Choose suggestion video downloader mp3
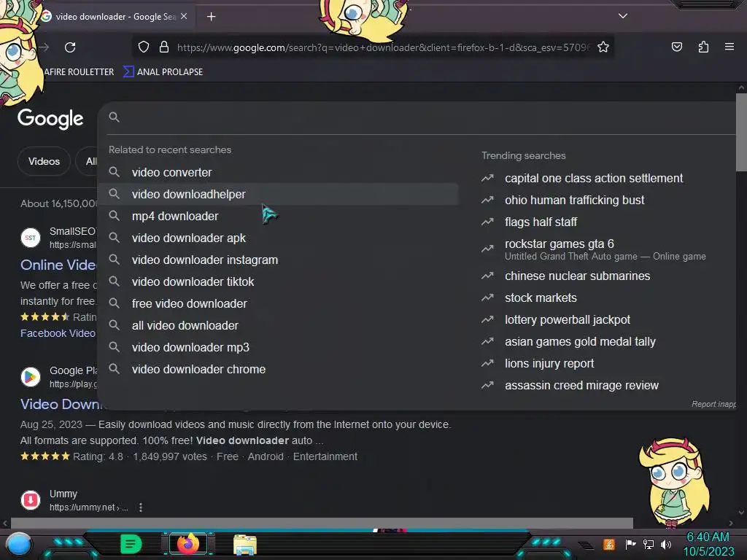Image resolution: width=747 pixels, height=560 pixels. (278, 348)
